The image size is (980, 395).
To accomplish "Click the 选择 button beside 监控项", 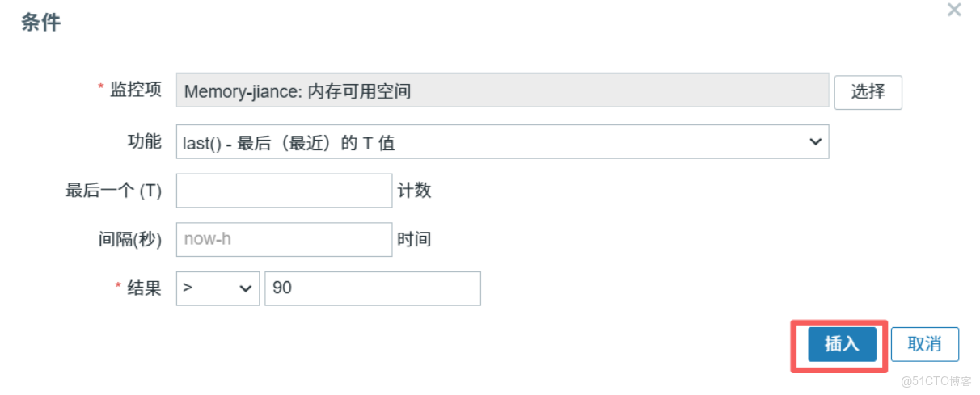I will coord(868,91).
